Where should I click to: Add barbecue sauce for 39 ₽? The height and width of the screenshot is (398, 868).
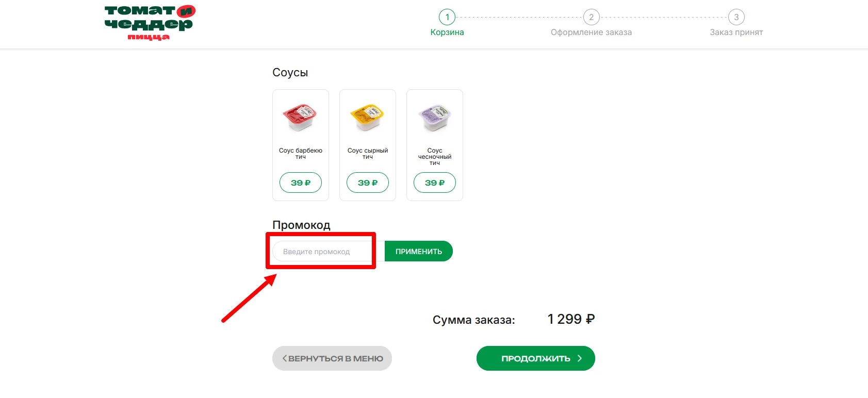tap(301, 183)
